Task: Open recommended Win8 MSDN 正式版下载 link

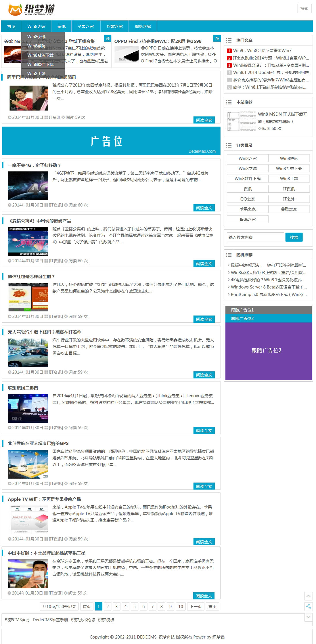Action: pos(283,118)
